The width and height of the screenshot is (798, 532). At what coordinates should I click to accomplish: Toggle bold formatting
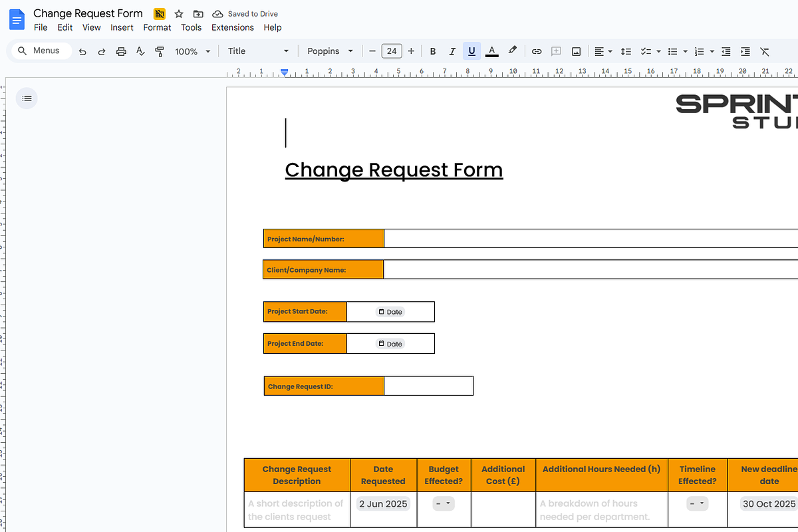coord(433,51)
